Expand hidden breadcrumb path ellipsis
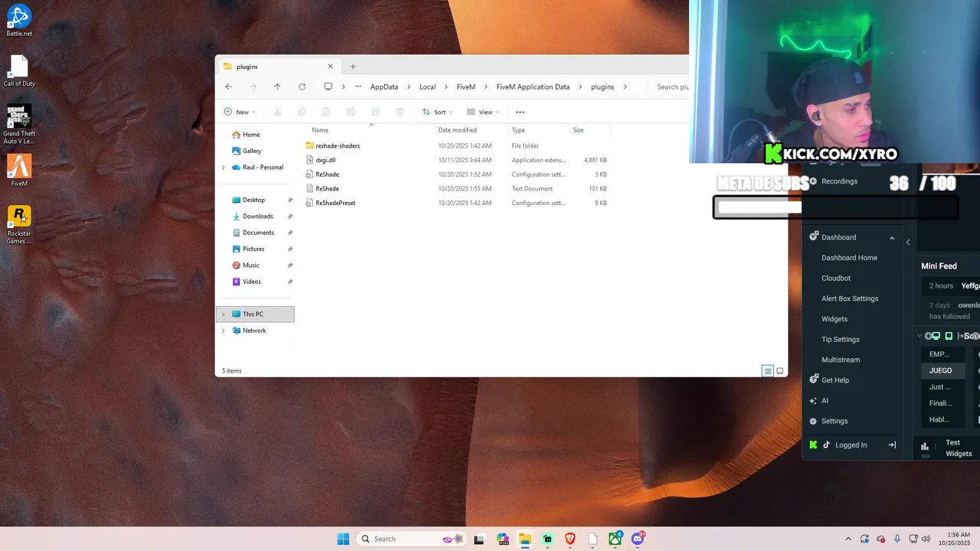This screenshot has height=551, width=980. coord(358,86)
